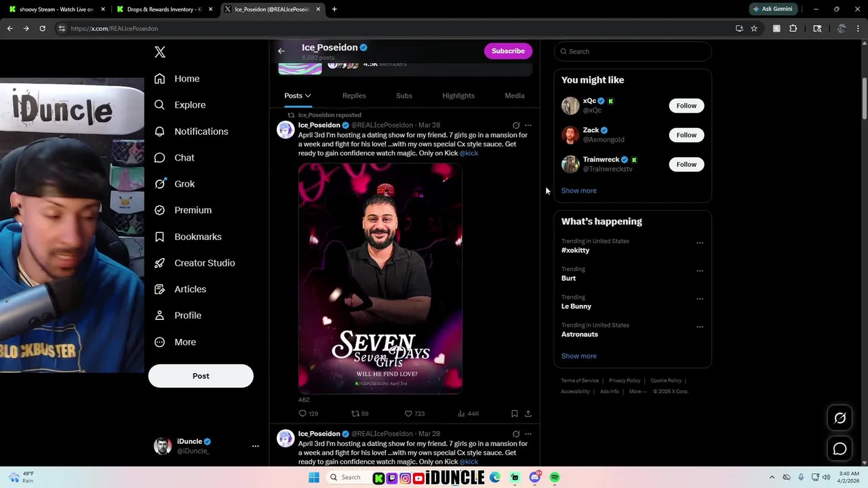
Task: Open the Privacy Policy link
Action: click(625, 381)
